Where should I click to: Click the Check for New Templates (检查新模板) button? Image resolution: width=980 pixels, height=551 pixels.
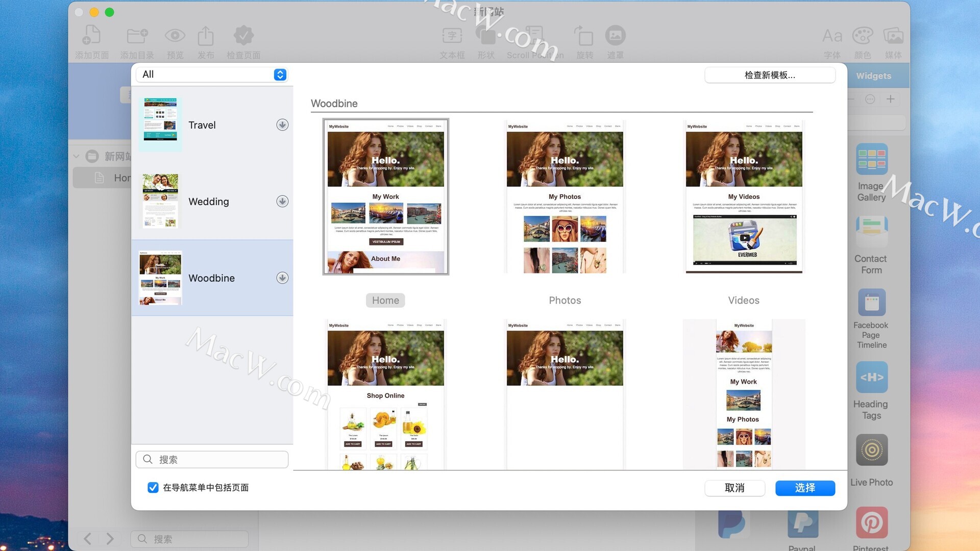click(770, 75)
